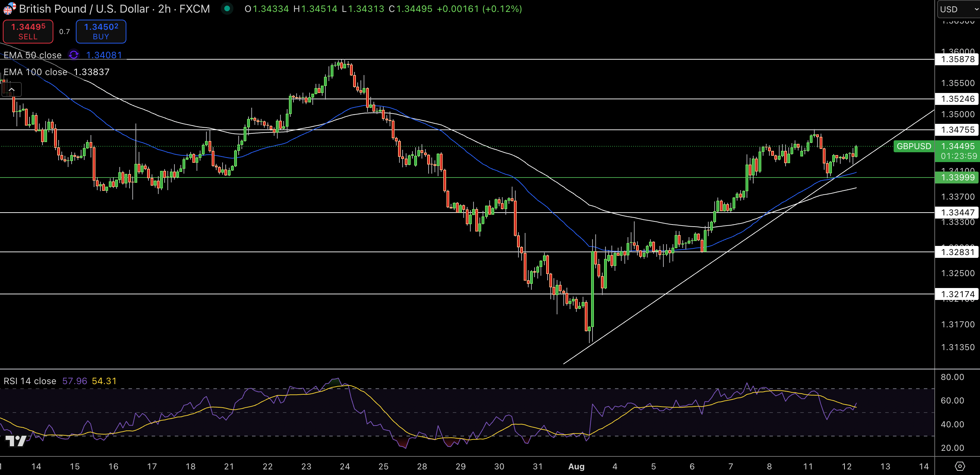The height and width of the screenshot is (475, 980).
Task: Click the green GBPUSD symbol label
Action: (x=914, y=146)
